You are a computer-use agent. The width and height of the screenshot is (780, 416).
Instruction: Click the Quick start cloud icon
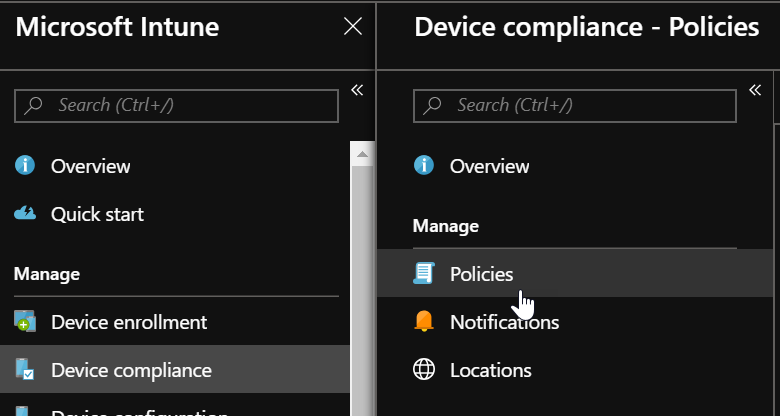(25, 214)
